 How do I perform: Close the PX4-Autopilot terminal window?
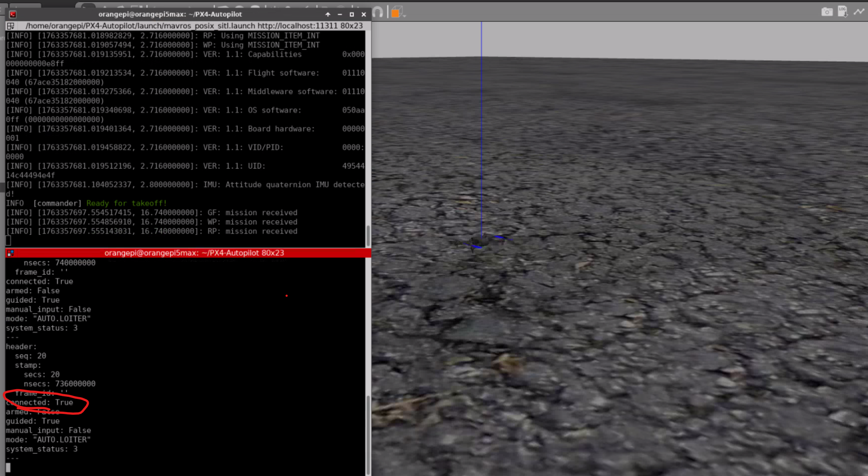(364, 14)
